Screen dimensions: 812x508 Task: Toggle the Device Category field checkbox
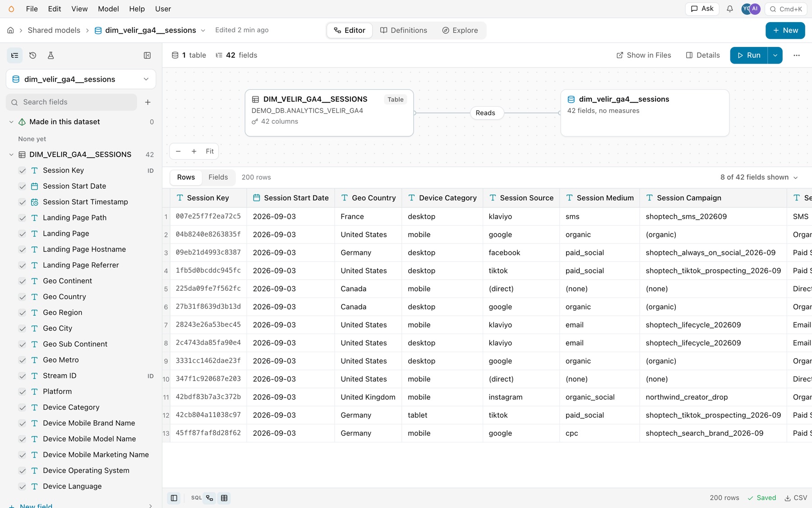tap(22, 407)
